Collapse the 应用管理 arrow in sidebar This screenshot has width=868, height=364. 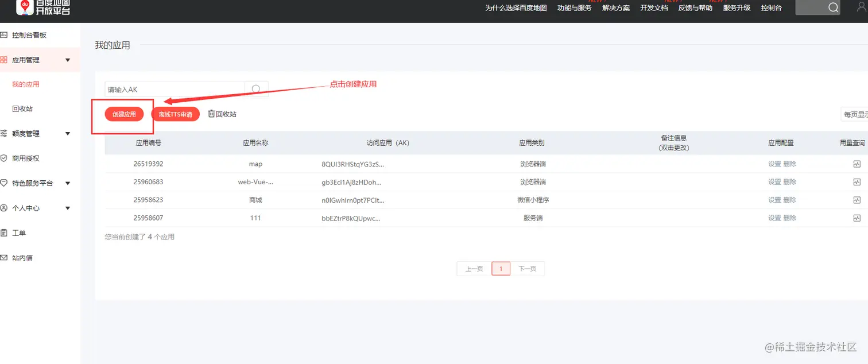(68, 60)
